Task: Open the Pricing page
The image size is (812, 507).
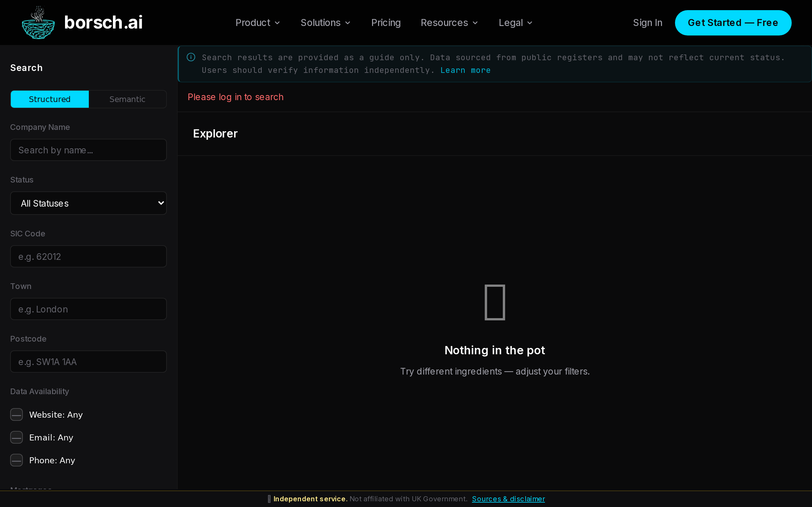Action: point(385,23)
